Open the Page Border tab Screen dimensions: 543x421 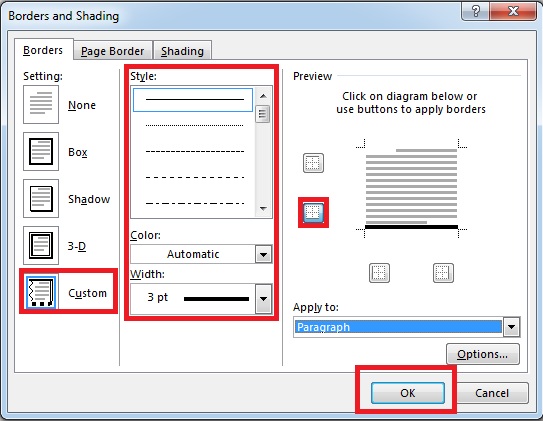coord(113,51)
